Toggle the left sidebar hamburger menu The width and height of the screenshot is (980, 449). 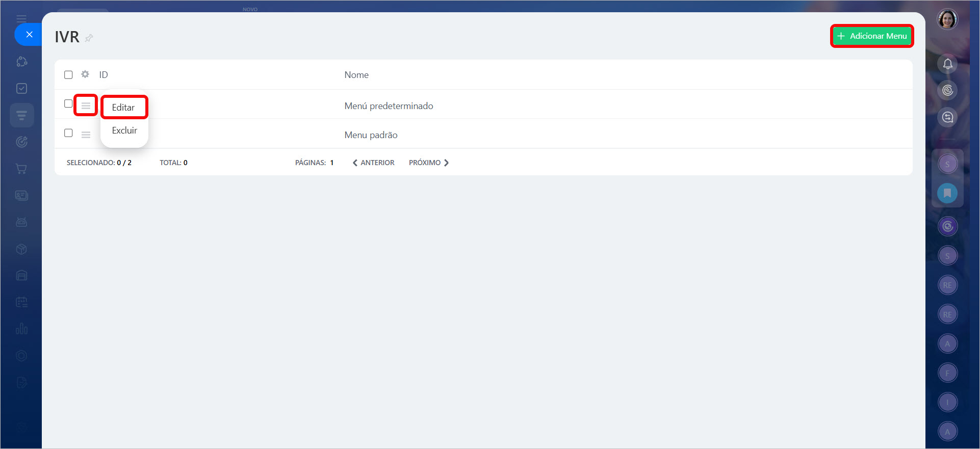pos(21,19)
